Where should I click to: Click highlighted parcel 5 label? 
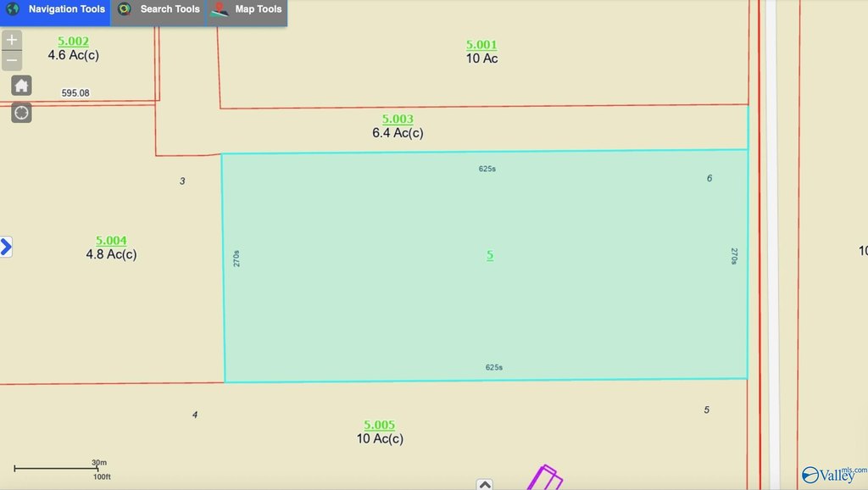pos(490,255)
